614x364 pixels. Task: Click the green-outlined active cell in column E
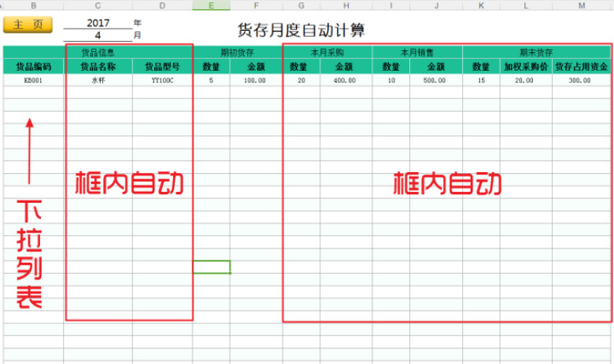pyautogui.click(x=212, y=267)
